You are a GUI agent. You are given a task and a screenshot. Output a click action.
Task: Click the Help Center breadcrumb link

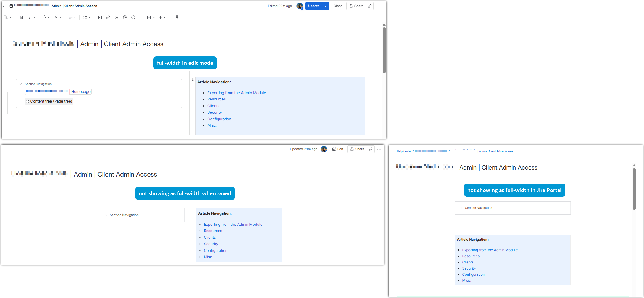pyautogui.click(x=404, y=151)
